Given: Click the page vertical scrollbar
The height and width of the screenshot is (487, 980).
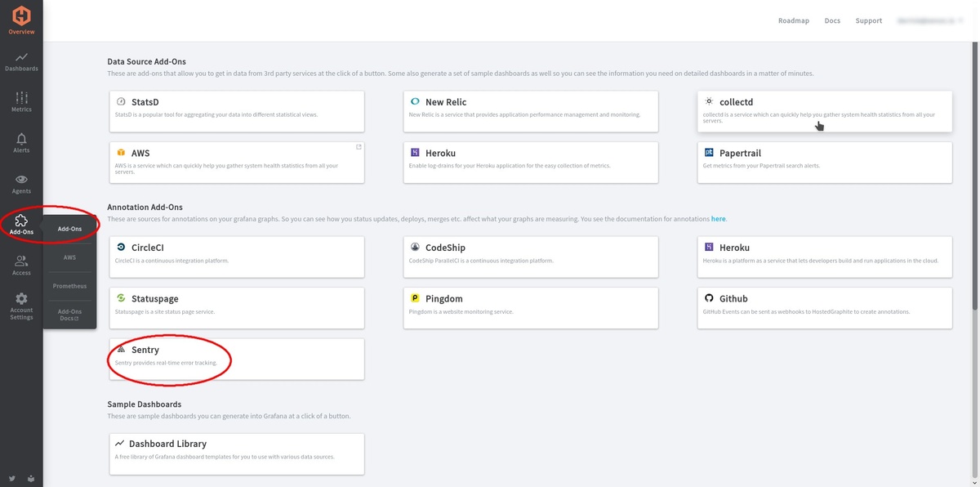Looking at the screenshot, I should click(x=976, y=174).
